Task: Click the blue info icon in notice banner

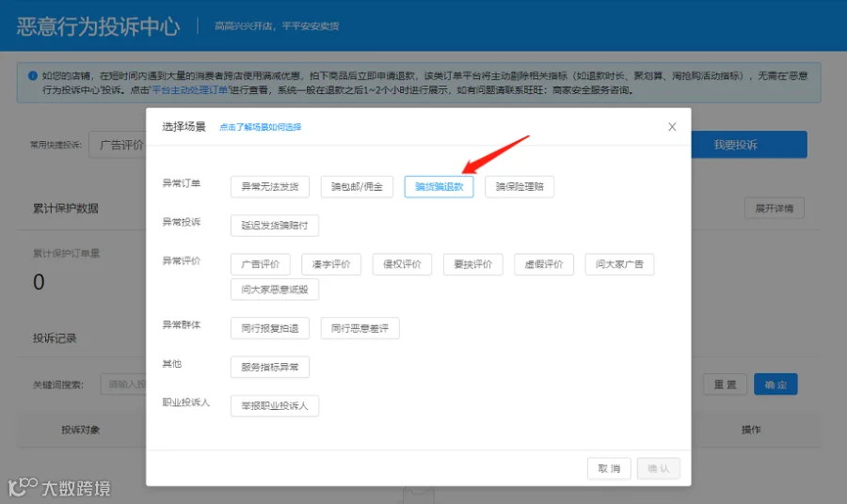Action: point(33,76)
